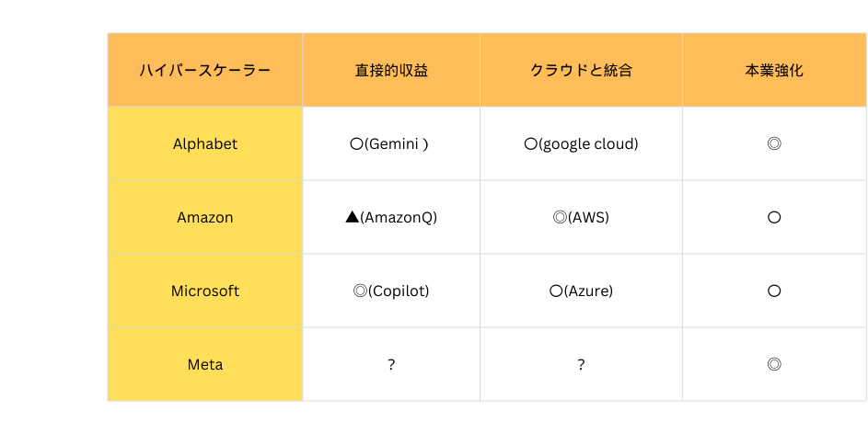
Task: Select the google cloud cell
Action: click(x=581, y=143)
